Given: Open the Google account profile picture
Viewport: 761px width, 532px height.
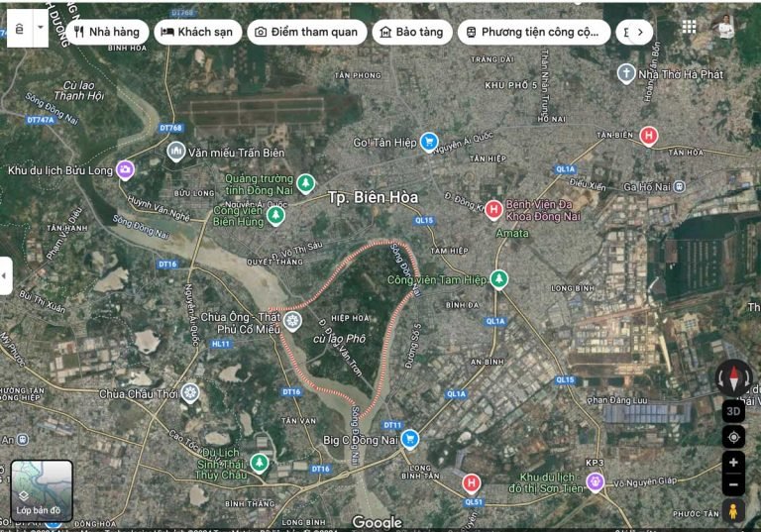Looking at the screenshot, I should 726,28.
